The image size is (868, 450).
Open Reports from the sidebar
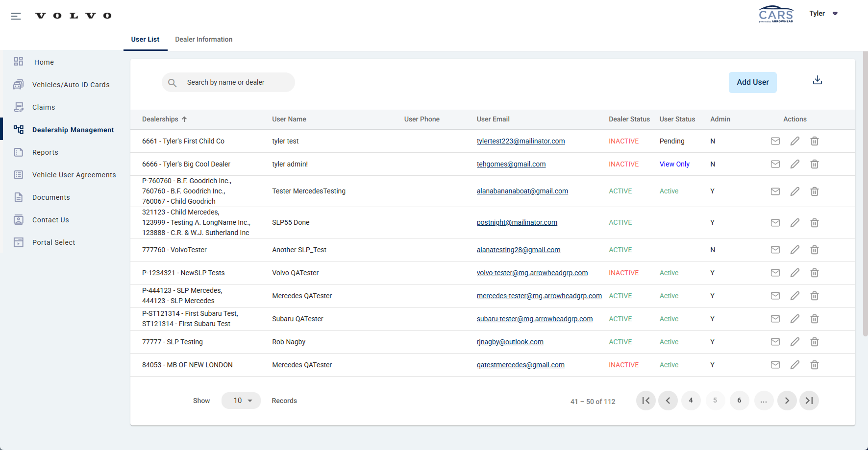click(x=45, y=152)
